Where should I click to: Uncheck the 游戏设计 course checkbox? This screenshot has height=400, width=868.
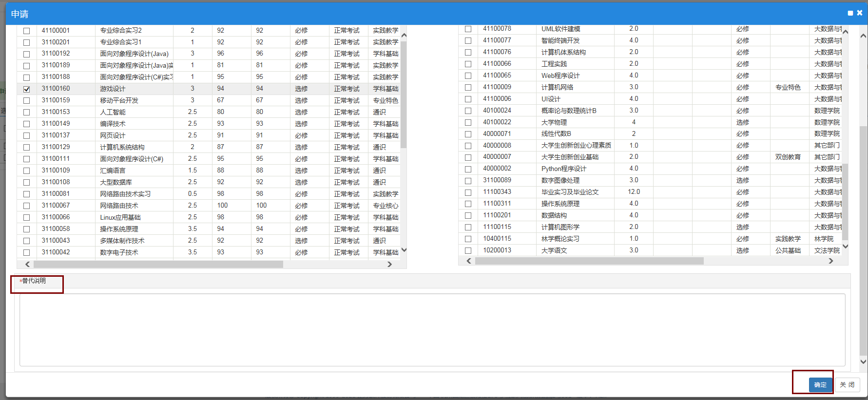coord(27,89)
